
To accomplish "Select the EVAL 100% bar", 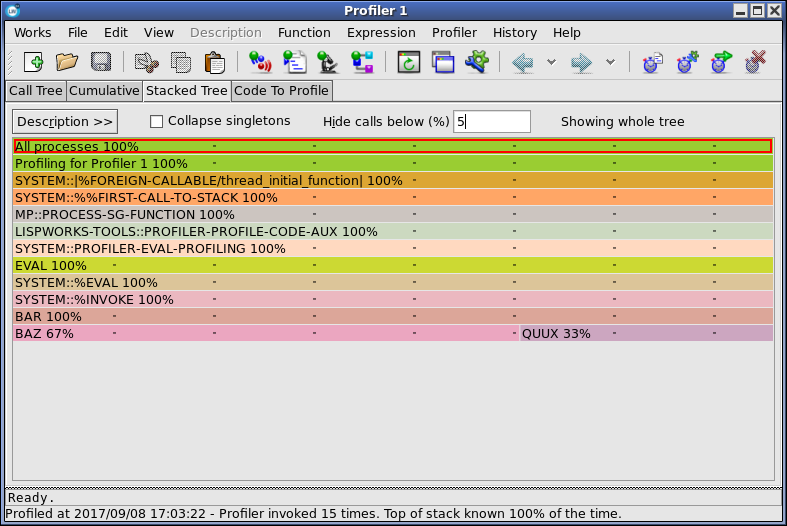I will pyautogui.click(x=392, y=266).
